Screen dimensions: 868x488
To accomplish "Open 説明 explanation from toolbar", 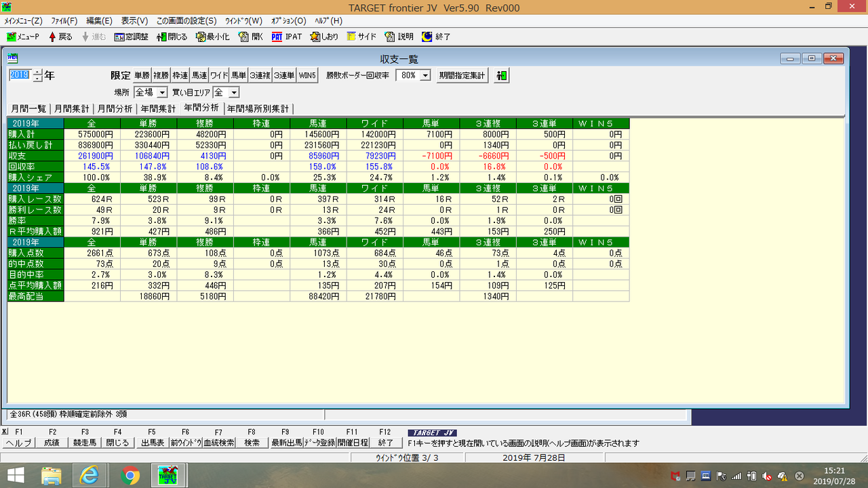I will (399, 37).
